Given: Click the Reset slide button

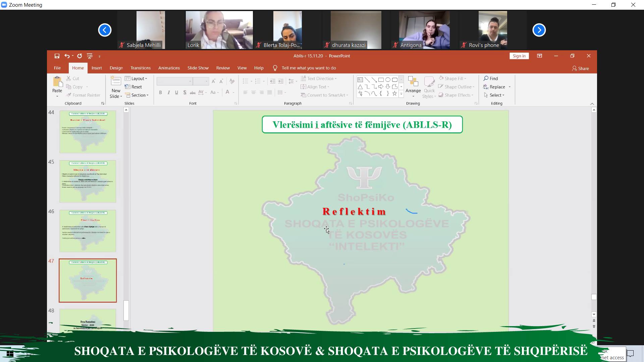Looking at the screenshot, I should click(x=133, y=87).
